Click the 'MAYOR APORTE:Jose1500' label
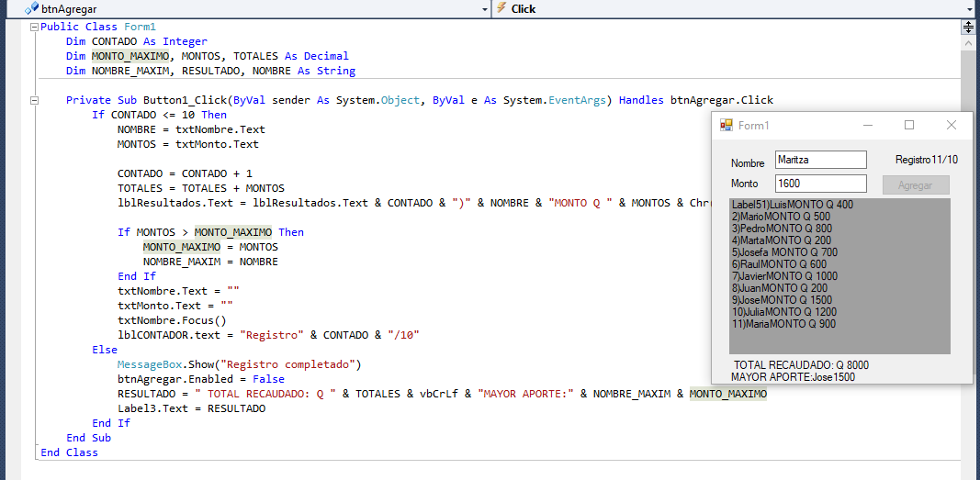The height and width of the screenshot is (480, 980). pos(794,377)
